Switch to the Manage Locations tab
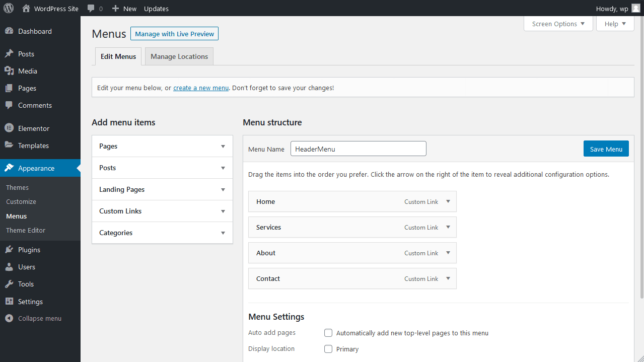Screen dimensions: 644x362 (179, 56)
